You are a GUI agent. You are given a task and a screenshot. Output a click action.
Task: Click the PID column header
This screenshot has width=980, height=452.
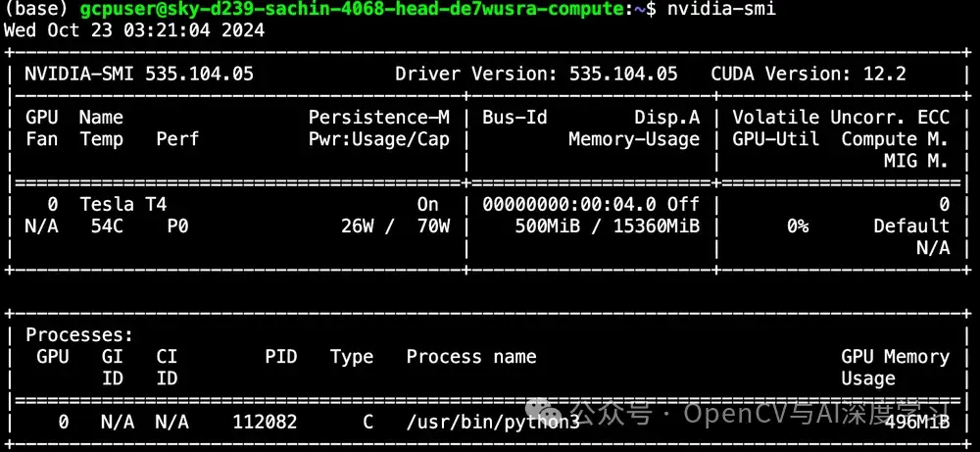[x=281, y=357]
